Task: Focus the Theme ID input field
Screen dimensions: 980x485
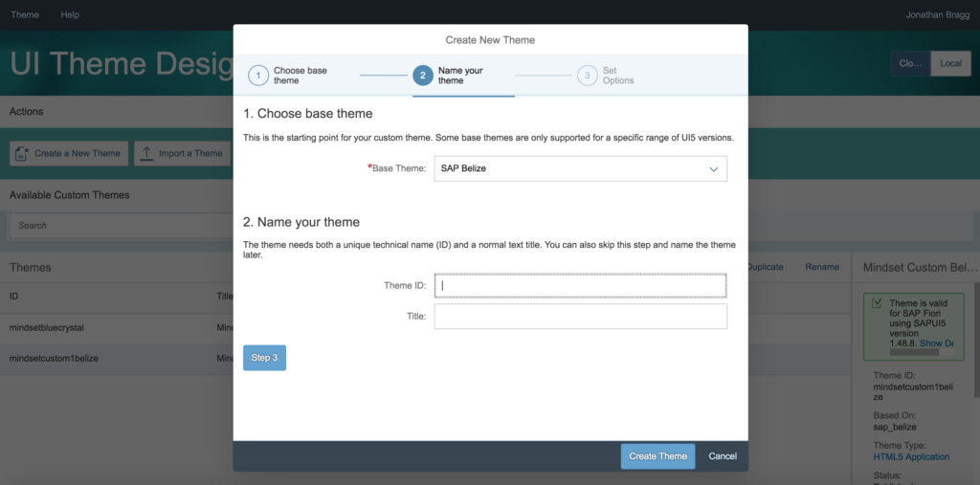Action: point(581,286)
